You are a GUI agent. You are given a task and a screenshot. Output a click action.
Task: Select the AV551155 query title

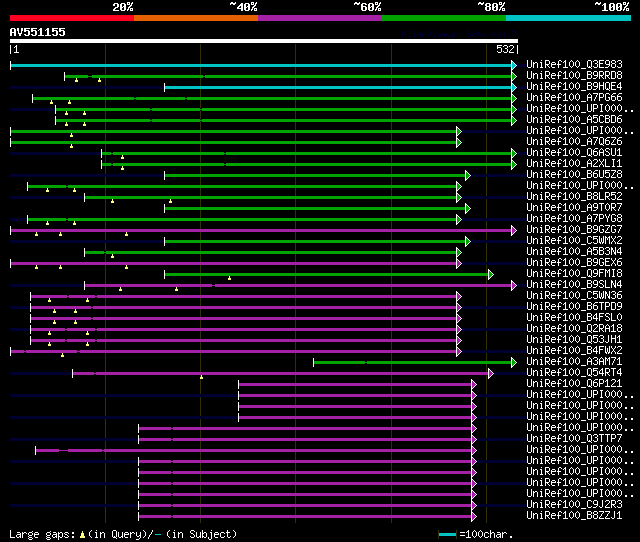[38, 32]
